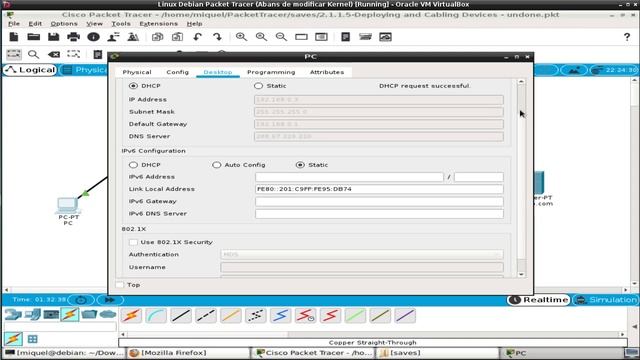Open the miquel@debian terminal taskbar item
640x360 pixels.
[x=63, y=353]
